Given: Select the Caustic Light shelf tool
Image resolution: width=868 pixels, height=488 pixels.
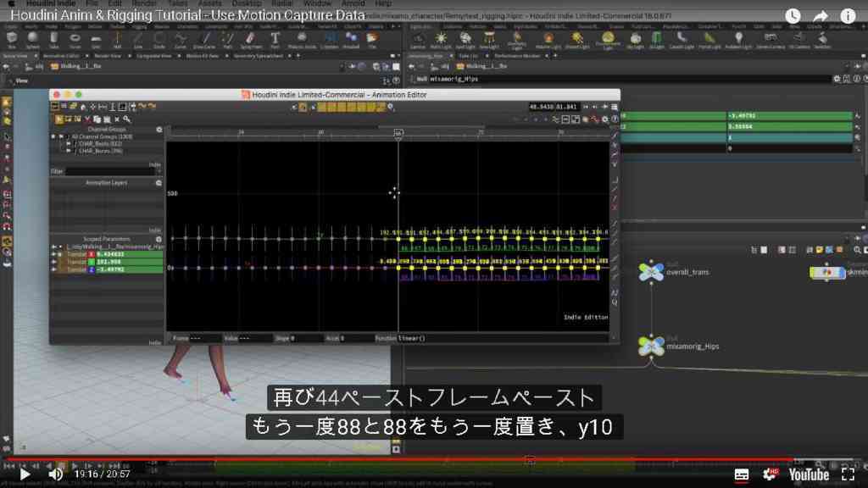Looking at the screenshot, I should tap(682, 39).
